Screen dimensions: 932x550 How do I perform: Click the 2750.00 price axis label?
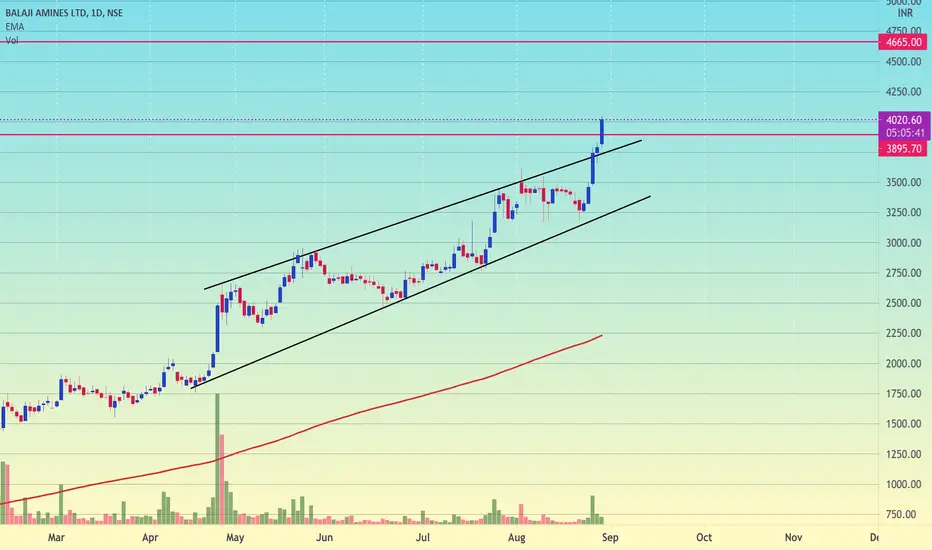tap(903, 273)
